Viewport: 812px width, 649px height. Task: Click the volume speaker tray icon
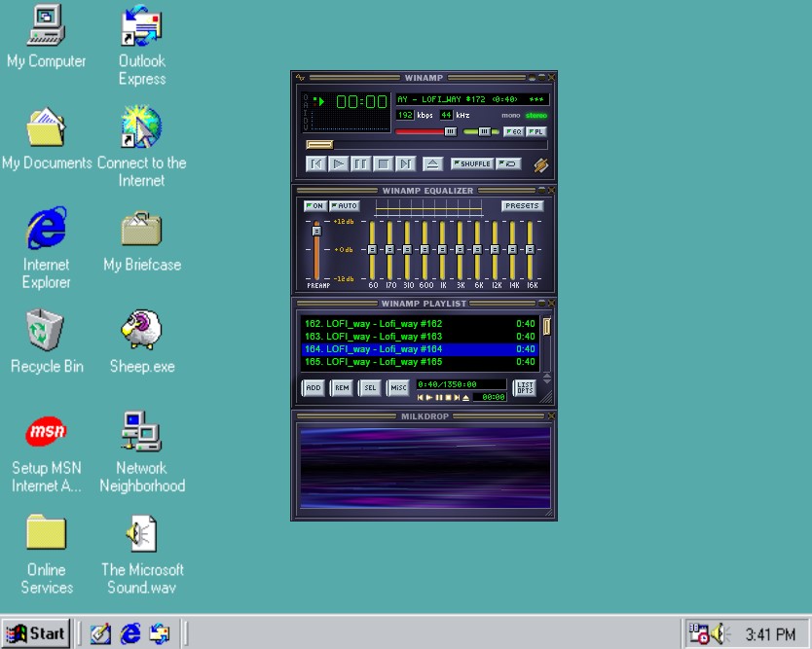(720, 633)
